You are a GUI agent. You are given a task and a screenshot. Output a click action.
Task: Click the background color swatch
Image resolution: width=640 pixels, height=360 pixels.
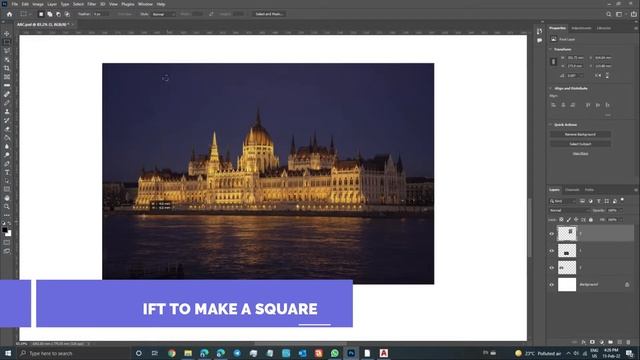coord(9,233)
